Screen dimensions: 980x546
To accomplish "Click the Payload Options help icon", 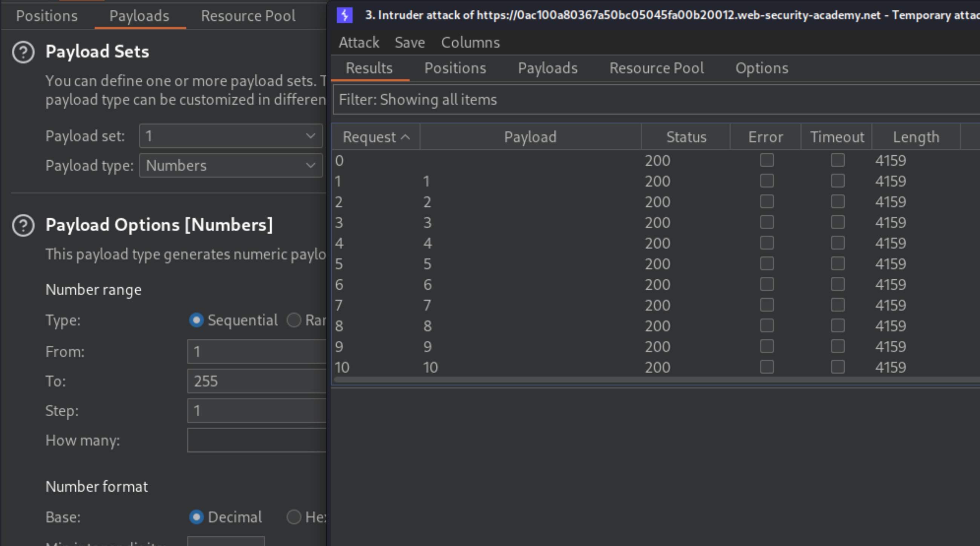I will [x=23, y=225].
